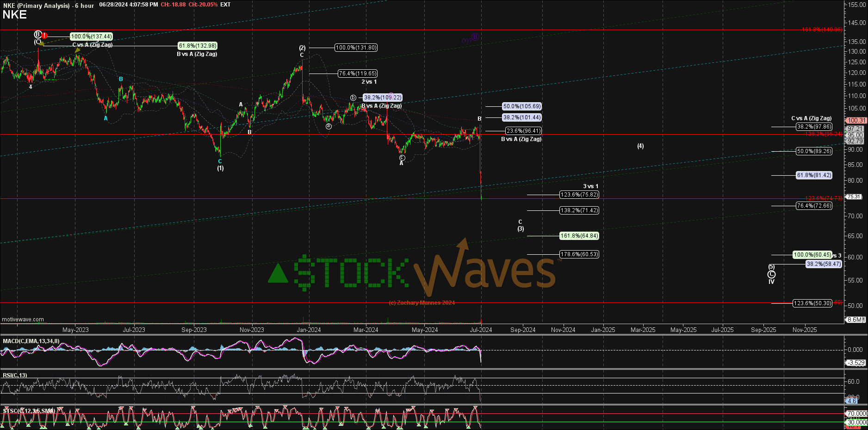The height and width of the screenshot is (430, 868).
Task: Click the 145.00 price axis label
Action: tap(857, 23)
